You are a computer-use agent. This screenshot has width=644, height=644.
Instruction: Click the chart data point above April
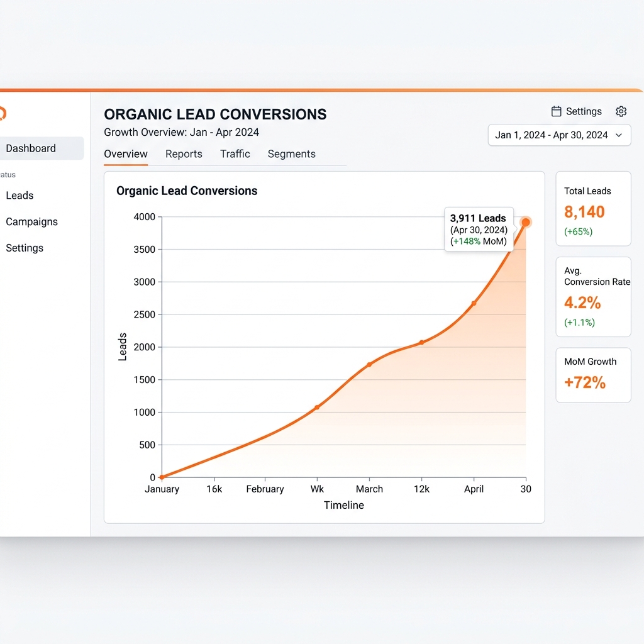474,303
